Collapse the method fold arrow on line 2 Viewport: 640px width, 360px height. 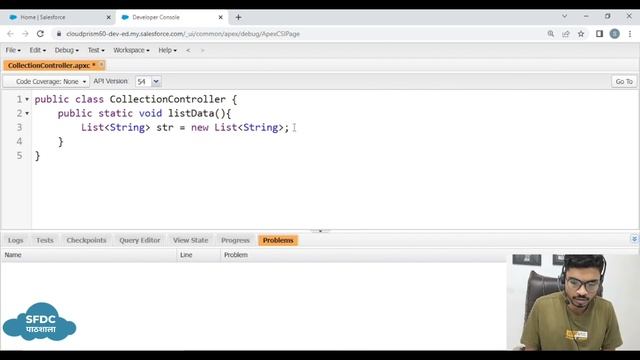27,113
